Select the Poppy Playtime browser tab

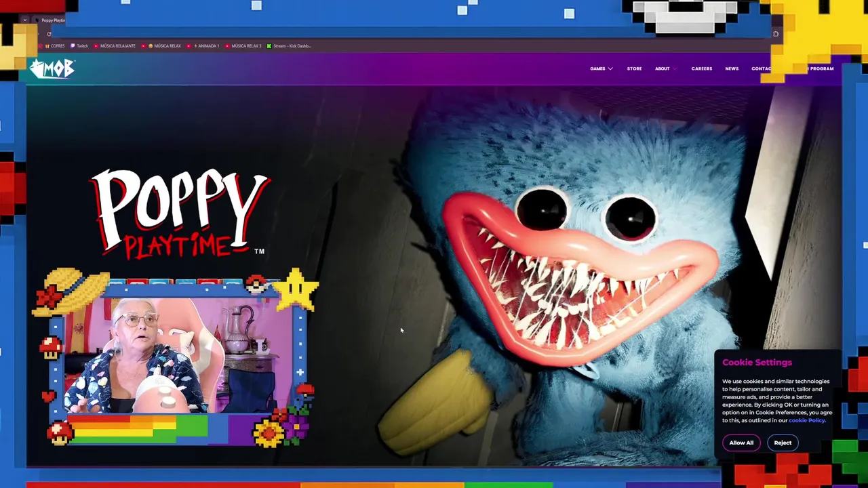click(x=50, y=20)
